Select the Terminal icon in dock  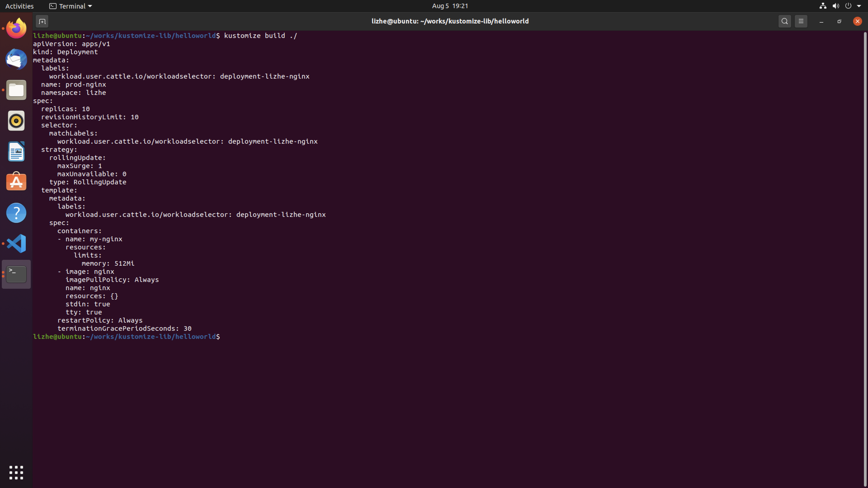16,274
